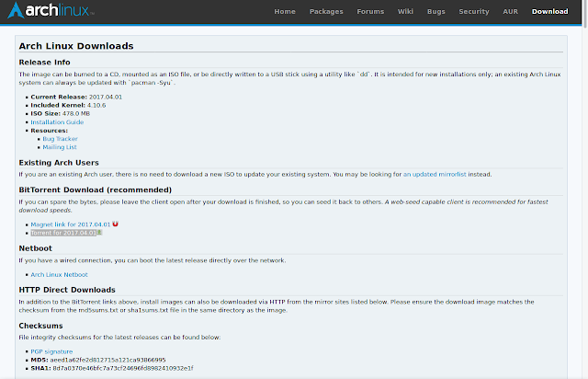Follow the 'an updated mirrorlist' link
The image size is (588, 379).
(435, 174)
